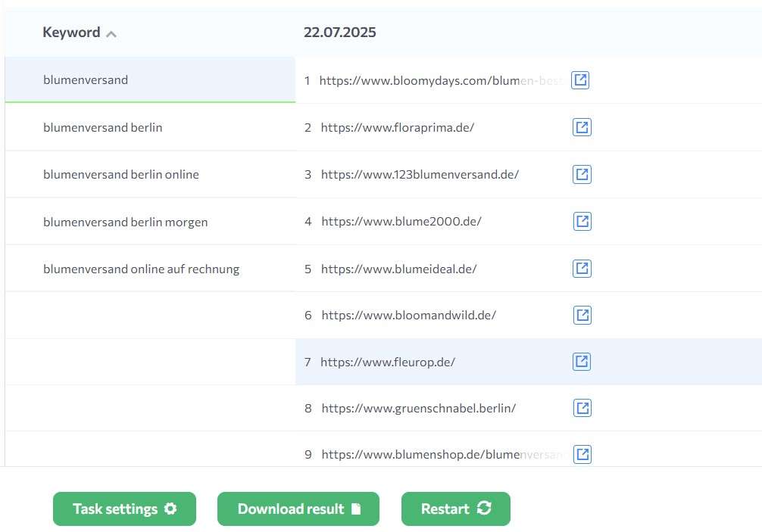Click the blumenshop.de URL text
Image resolution: width=762 pixels, height=532 pixels.
(x=442, y=454)
